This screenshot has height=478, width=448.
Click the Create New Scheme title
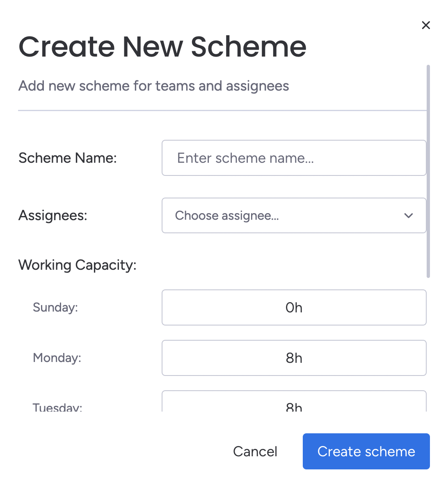162,47
